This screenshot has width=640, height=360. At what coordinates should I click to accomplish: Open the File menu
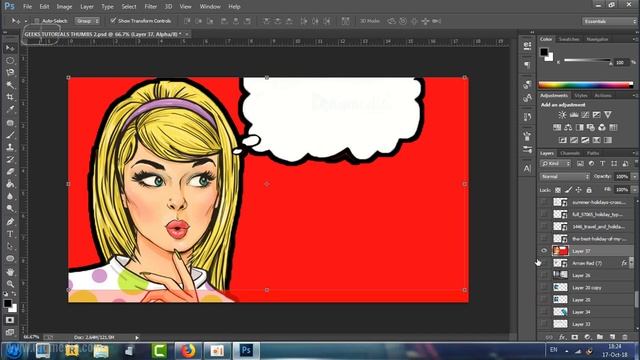point(27,7)
